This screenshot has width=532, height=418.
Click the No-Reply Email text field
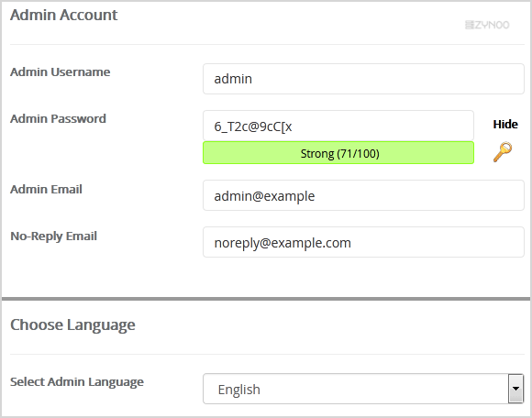pos(363,242)
